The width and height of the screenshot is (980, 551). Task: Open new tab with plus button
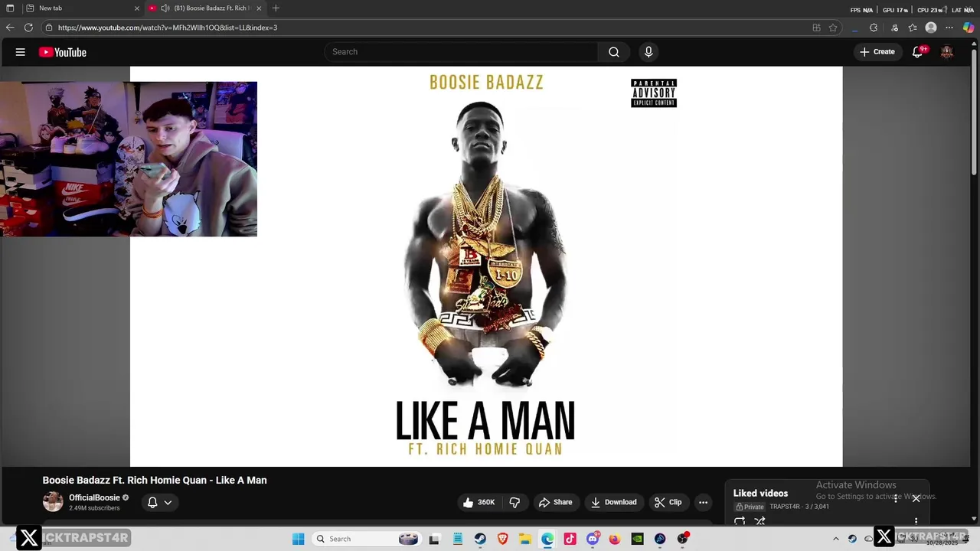(x=276, y=8)
